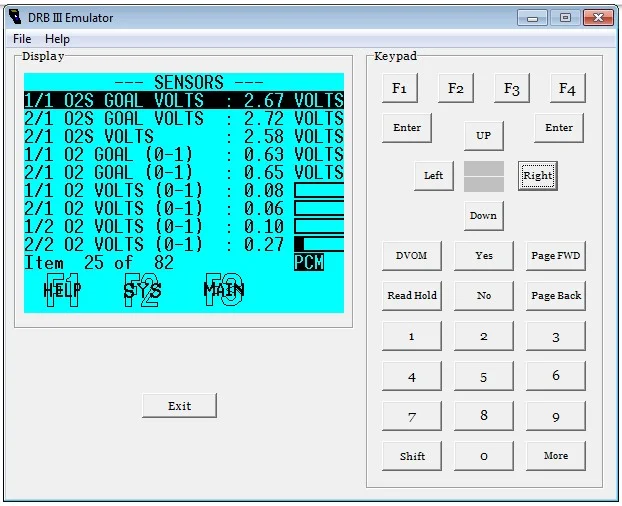The width and height of the screenshot is (622, 506).
Task: Click the 2/2 O2 volts bar graph
Action: tap(319, 244)
